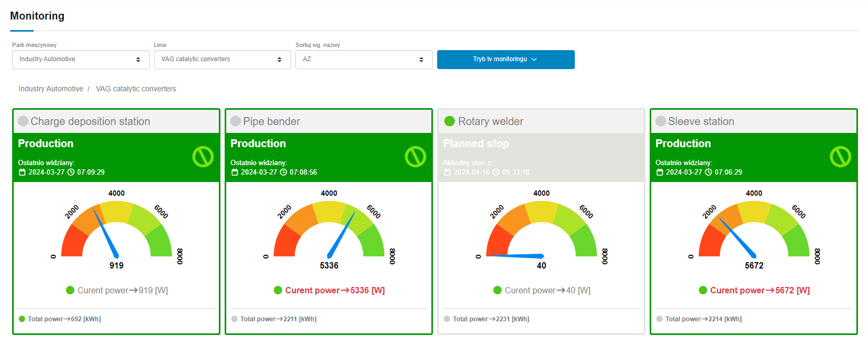Viewport: 868px width, 345px height.
Task: Click the gauge showing 919
Action: (117, 229)
